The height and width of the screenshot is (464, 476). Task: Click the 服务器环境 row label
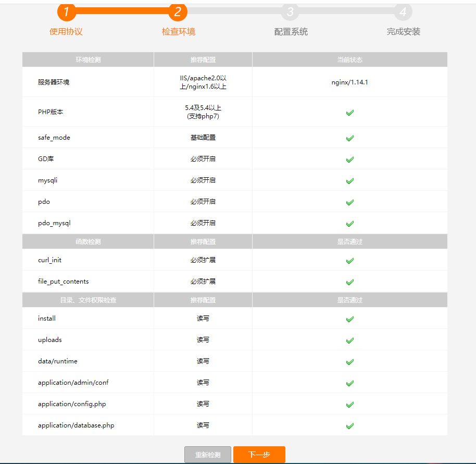tap(54, 82)
